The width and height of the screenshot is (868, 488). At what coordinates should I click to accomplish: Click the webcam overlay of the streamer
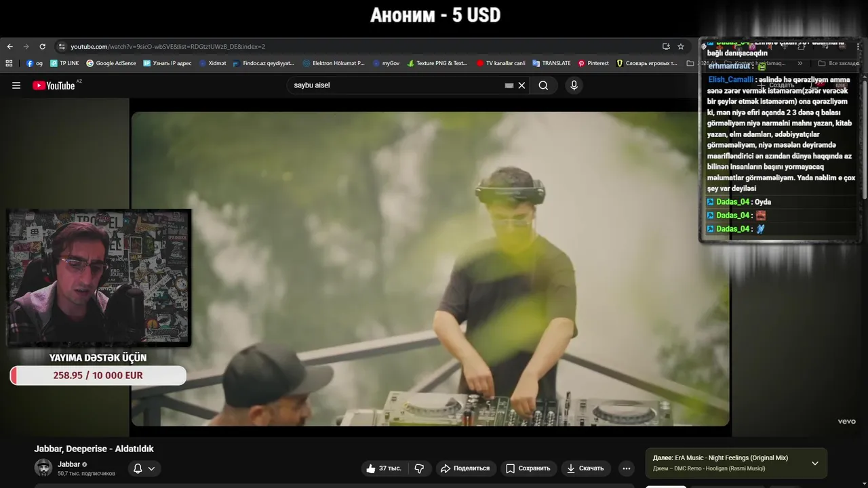98,278
